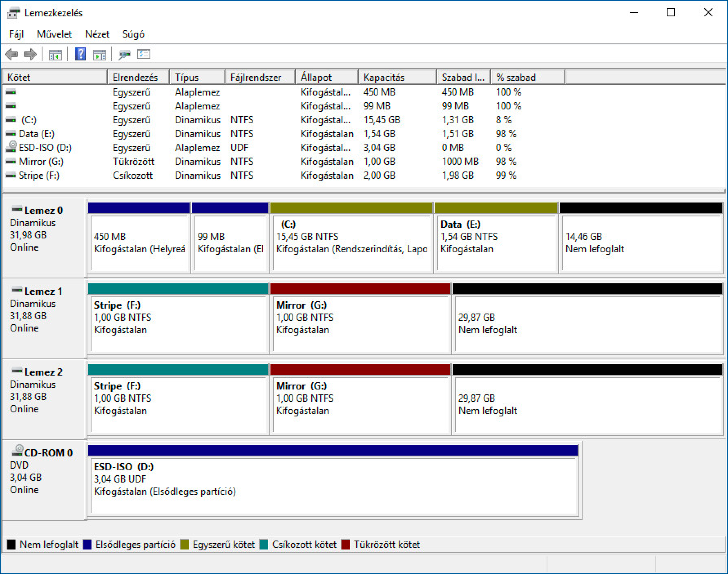Sort by the Elrendezés column header
728x574 pixels.
click(138, 77)
